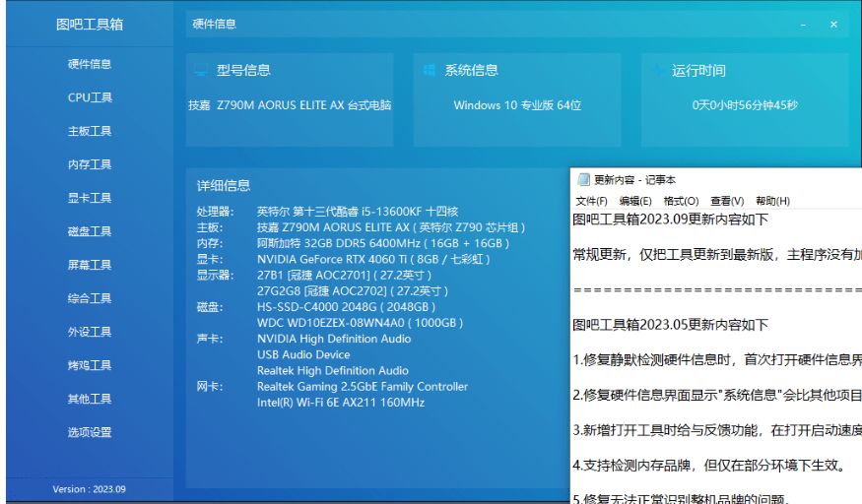Click the Windows logo icon beside 系统信息
The width and height of the screenshot is (862, 504).
(x=430, y=70)
